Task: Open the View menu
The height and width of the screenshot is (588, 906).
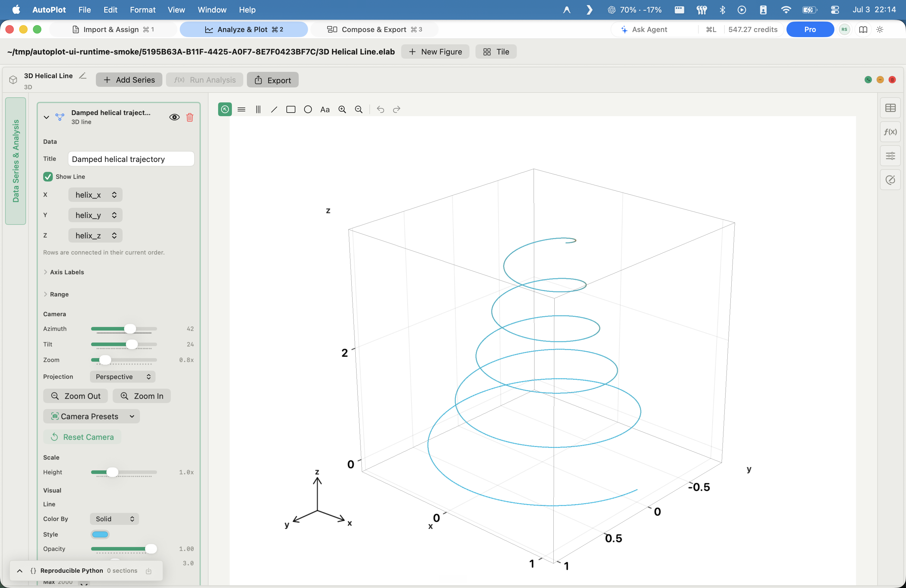Action: (x=176, y=10)
